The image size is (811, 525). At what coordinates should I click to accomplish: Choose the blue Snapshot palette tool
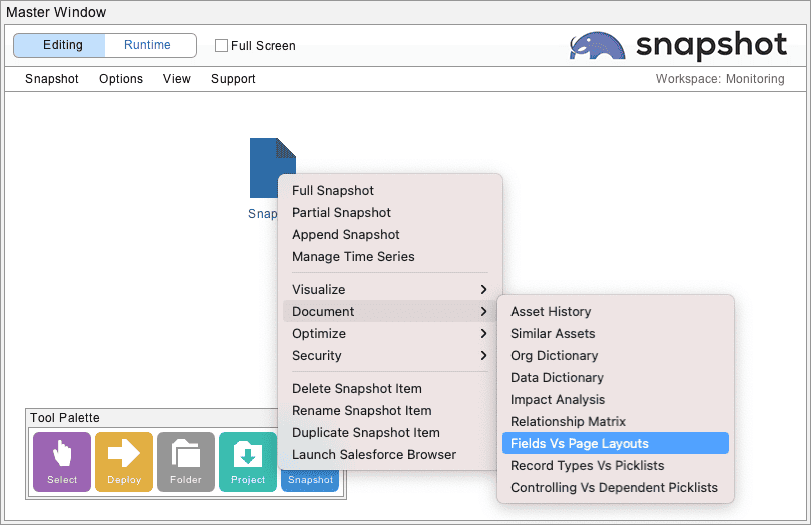[x=310, y=481]
